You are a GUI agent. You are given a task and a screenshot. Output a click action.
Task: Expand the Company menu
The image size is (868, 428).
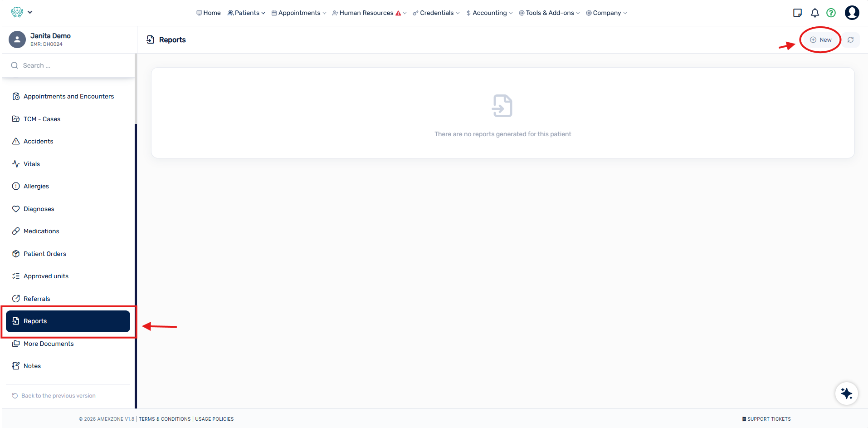pos(606,13)
